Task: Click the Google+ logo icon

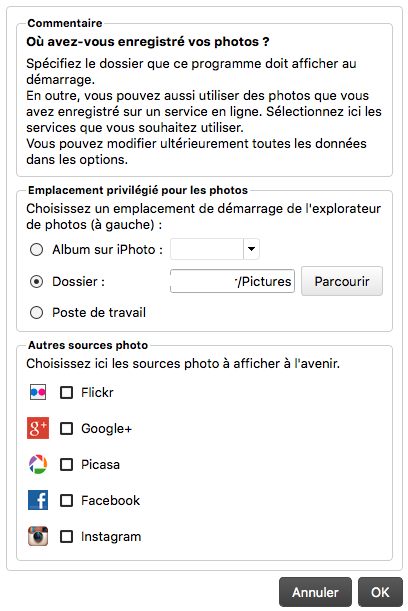Action: 38,428
